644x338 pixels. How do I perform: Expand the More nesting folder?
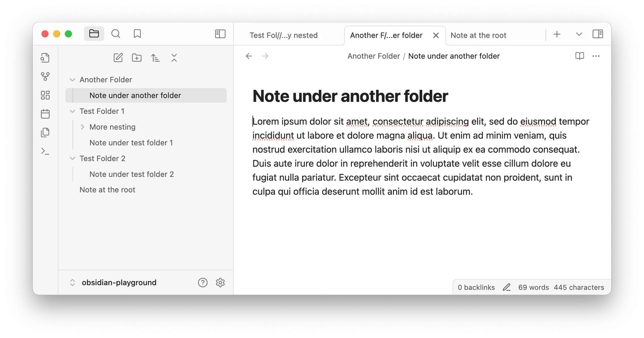(x=82, y=127)
